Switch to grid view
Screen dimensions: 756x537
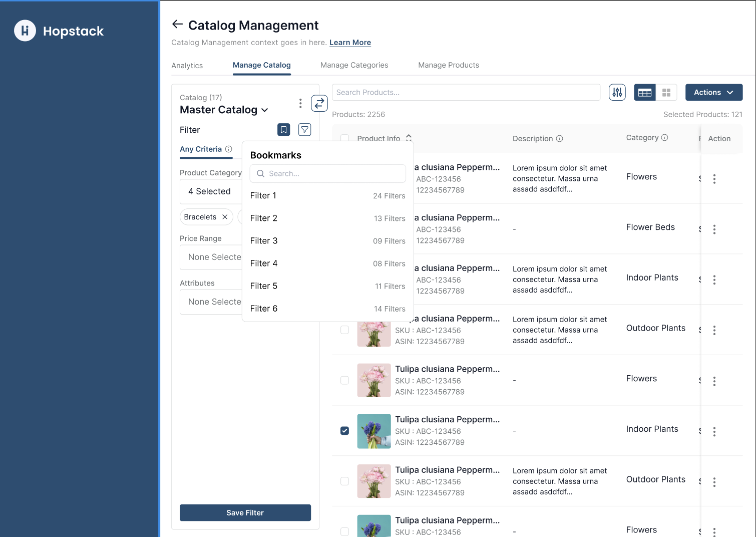click(x=666, y=93)
